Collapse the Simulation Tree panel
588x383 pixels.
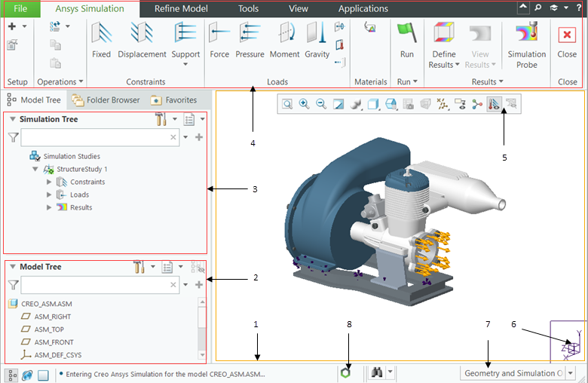click(13, 119)
